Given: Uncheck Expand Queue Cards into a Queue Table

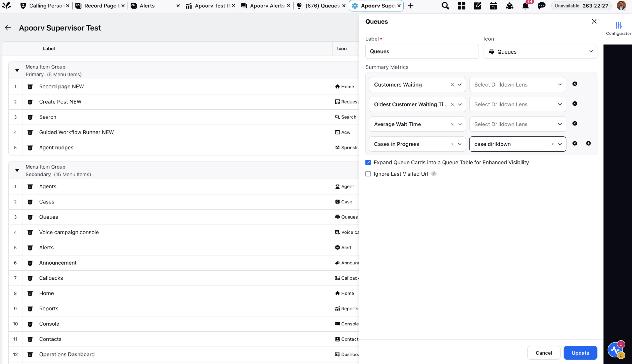Looking at the screenshot, I should (x=368, y=162).
